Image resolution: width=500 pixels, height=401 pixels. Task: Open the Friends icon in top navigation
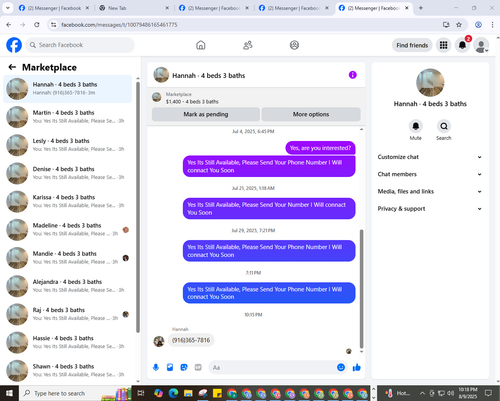click(x=248, y=45)
